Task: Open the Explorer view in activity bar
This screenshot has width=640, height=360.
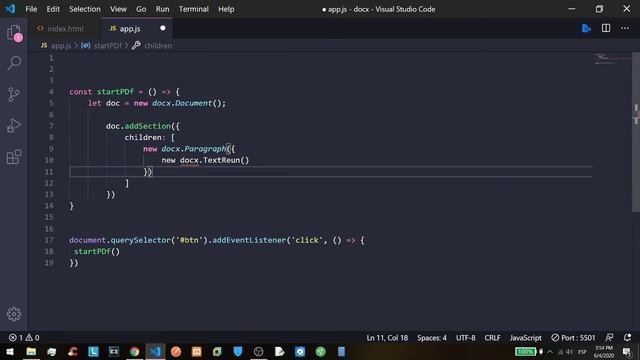Action: pos(14,32)
